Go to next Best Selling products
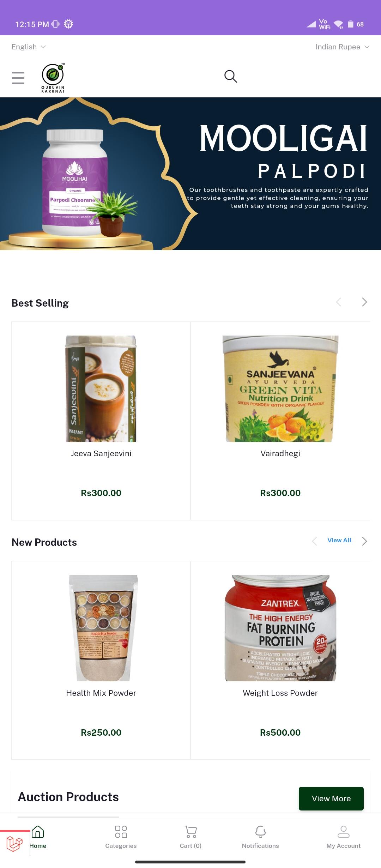 click(x=364, y=302)
